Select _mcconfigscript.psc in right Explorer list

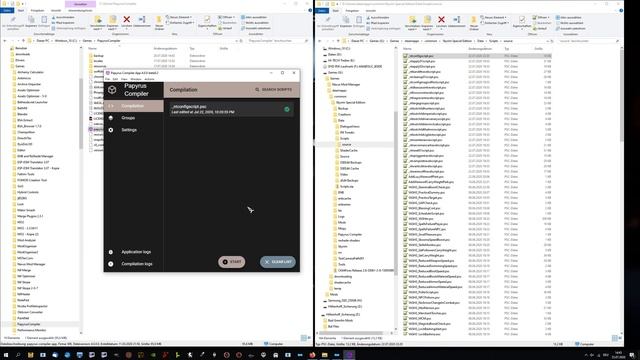[477, 56]
